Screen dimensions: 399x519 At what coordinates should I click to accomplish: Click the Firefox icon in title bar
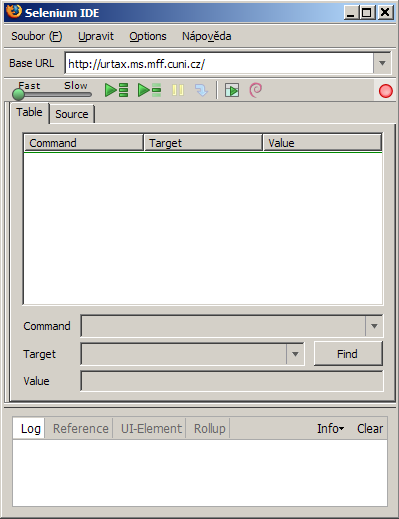[14, 12]
